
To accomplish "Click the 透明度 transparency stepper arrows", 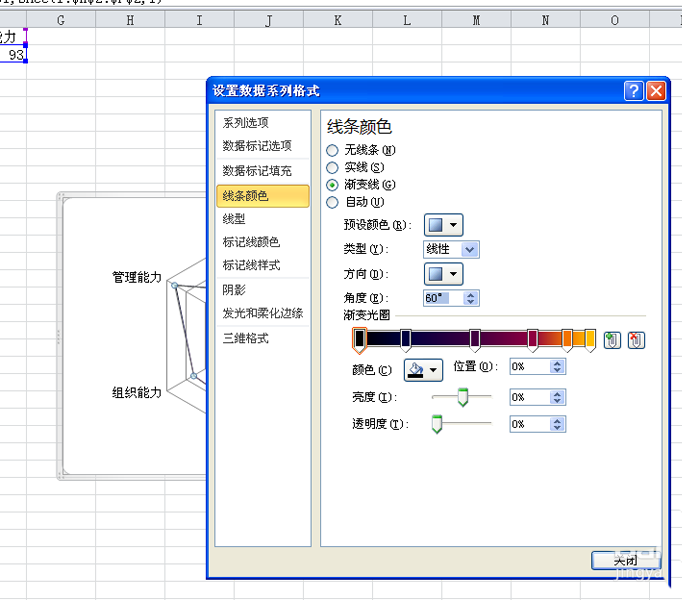I will click(x=557, y=424).
